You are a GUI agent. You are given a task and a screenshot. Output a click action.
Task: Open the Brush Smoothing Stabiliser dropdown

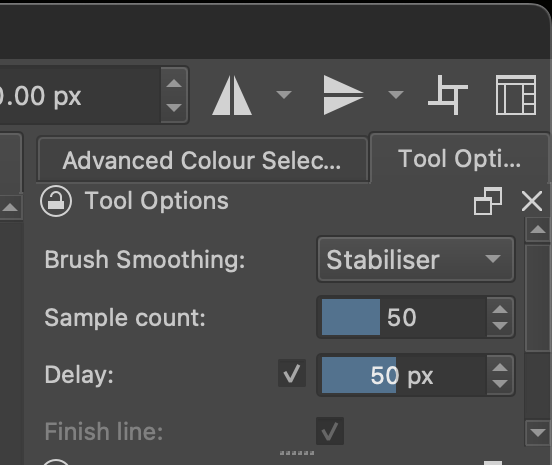(416, 259)
